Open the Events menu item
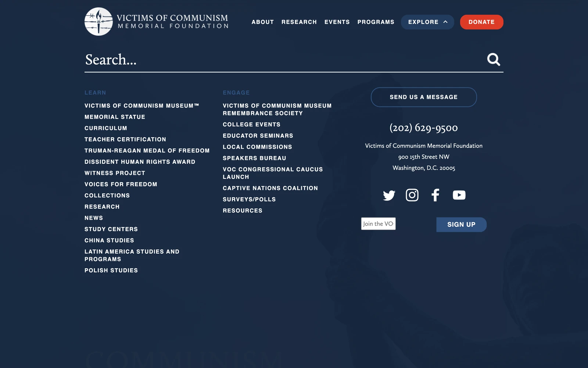This screenshot has width=588, height=368. coord(337,22)
